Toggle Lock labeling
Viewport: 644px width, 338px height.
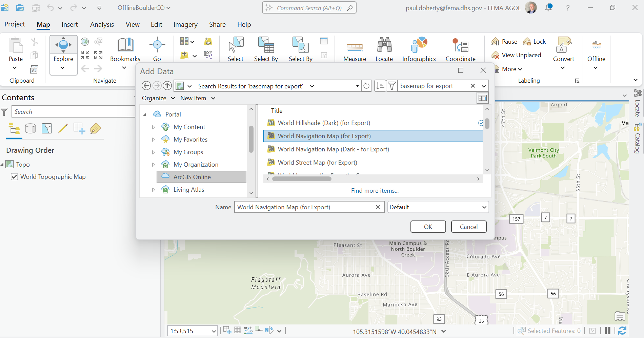[534, 42]
